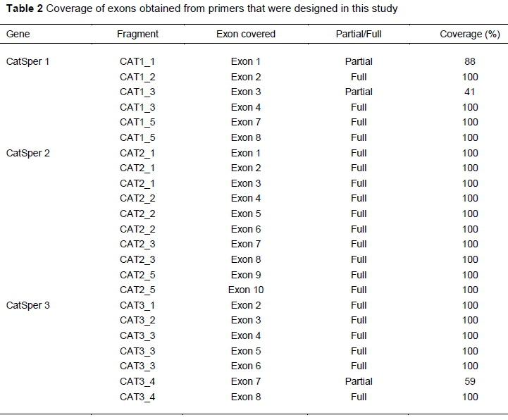Select the CAT1_1 fragment cell
Viewport: 508px width, 420px height.
(137, 61)
